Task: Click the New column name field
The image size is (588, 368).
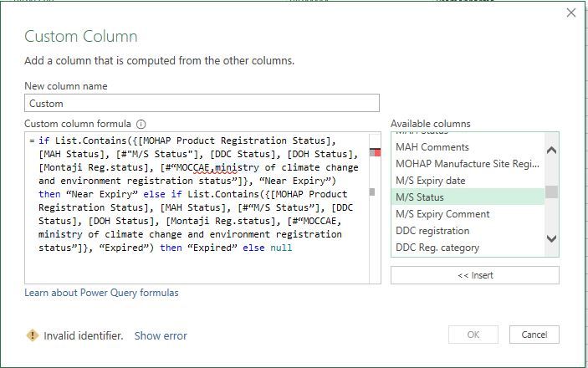Action: pyautogui.click(x=202, y=103)
